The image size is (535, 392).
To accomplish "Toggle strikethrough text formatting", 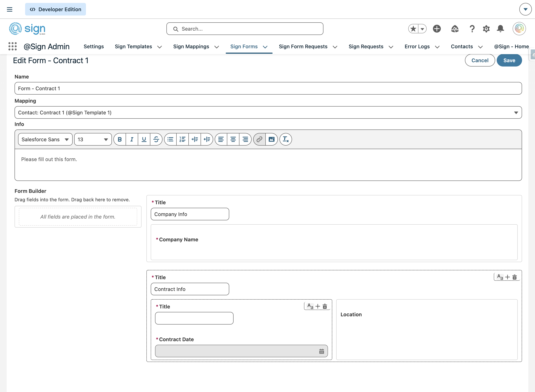I will click(156, 139).
